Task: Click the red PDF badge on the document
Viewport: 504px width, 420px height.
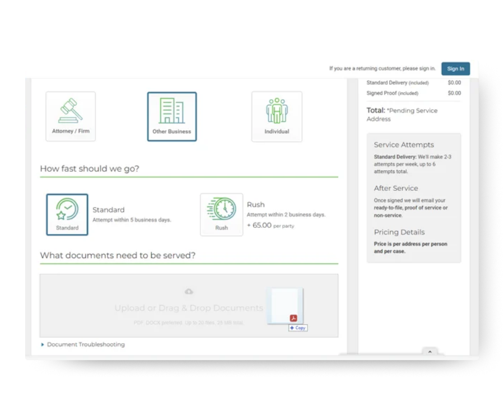Action: (293, 317)
